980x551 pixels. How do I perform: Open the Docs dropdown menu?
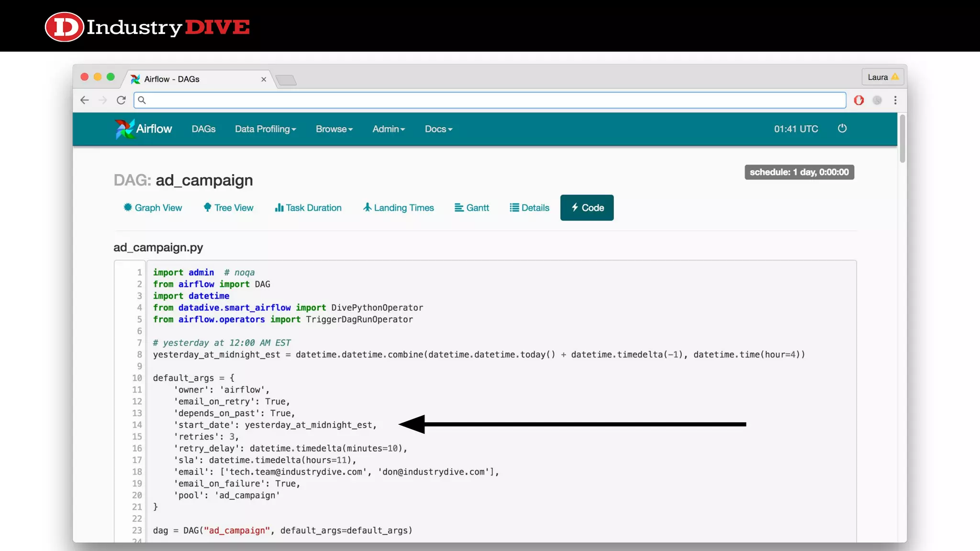tap(438, 129)
